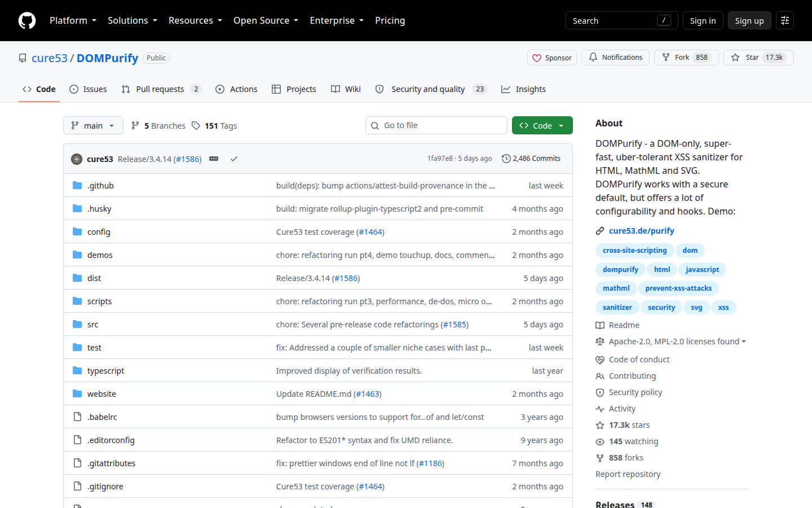
Task: Click the repository icon beside cure53
Action: click(x=23, y=58)
